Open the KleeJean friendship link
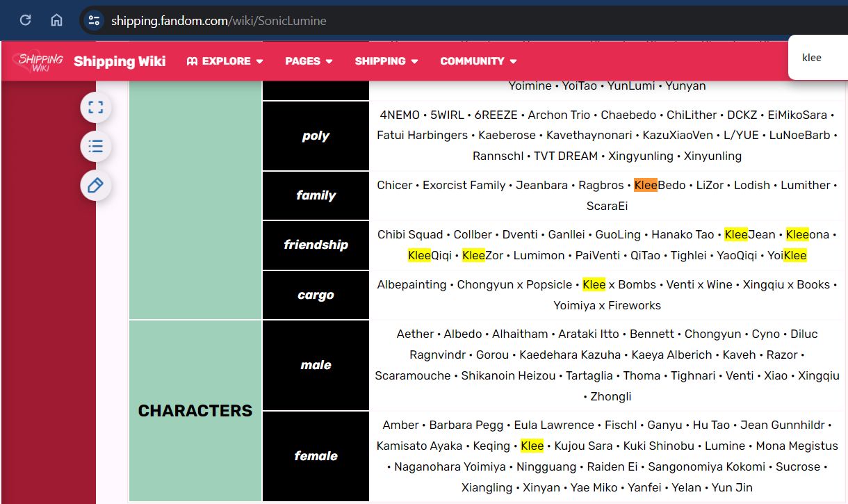848x504 pixels. click(x=750, y=234)
